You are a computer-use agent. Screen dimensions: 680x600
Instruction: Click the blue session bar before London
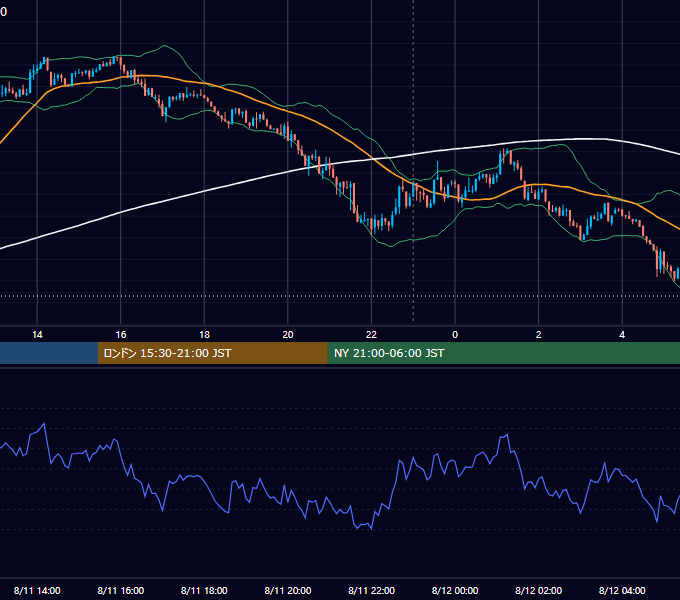(x=49, y=353)
